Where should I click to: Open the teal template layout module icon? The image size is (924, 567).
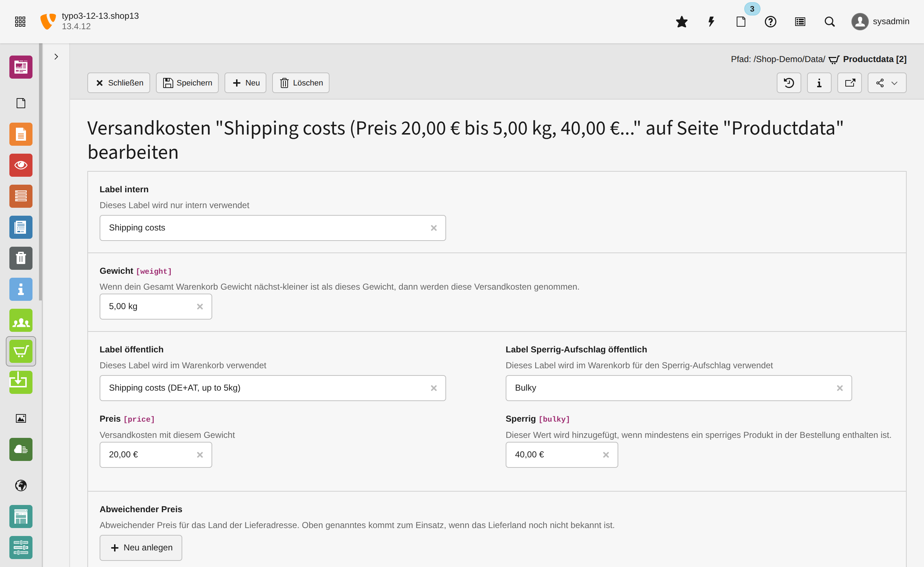pyautogui.click(x=21, y=517)
